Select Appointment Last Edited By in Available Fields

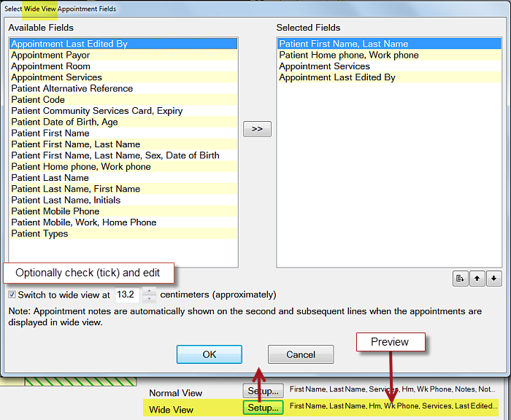pos(123,44)
